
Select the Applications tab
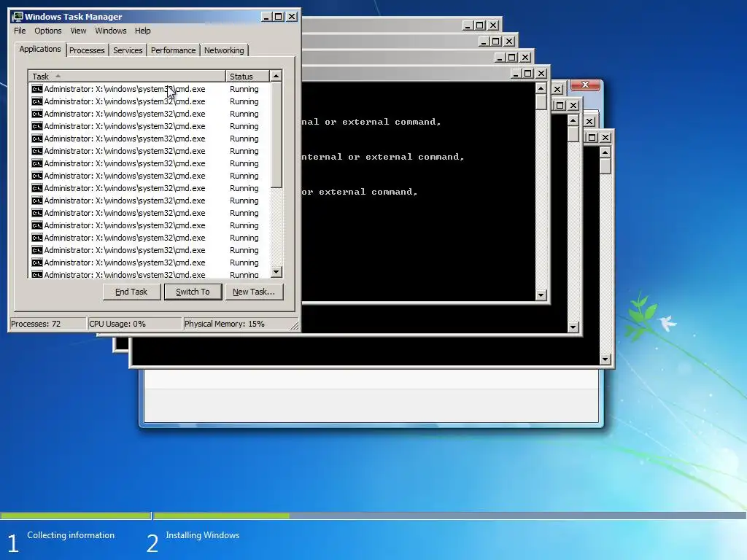(x=40, y=49)
